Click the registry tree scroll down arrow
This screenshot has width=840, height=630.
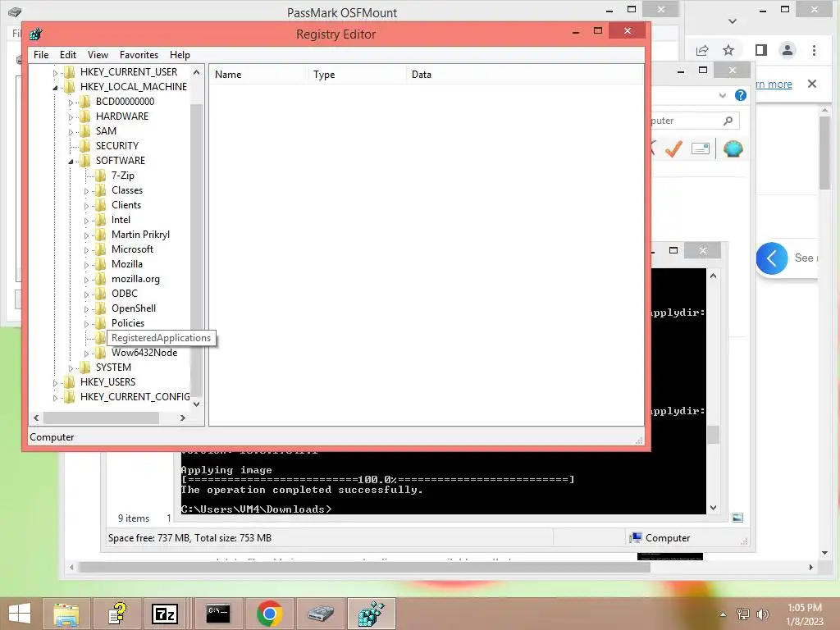click(x=196, y=404)
